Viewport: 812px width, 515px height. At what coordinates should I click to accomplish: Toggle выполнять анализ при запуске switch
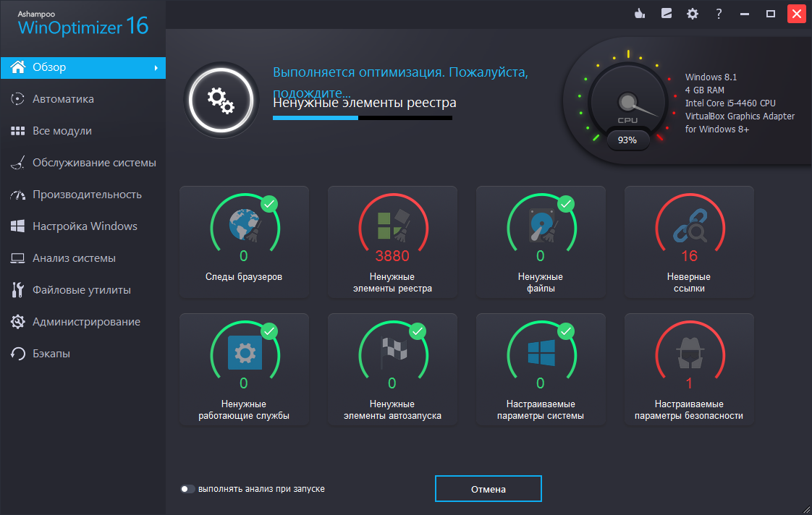point(187,489)
